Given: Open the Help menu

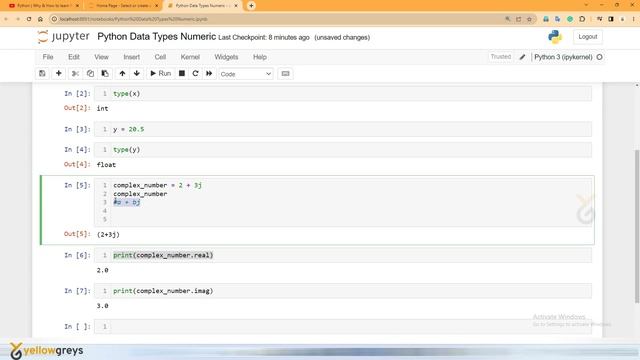Looking at the screenshot, I should click(260, 57).
